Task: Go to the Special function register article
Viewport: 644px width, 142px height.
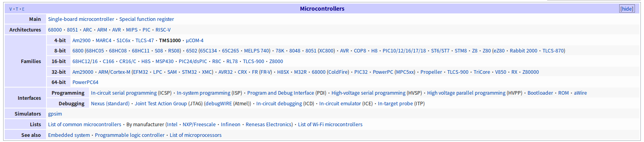Action: 146,19
